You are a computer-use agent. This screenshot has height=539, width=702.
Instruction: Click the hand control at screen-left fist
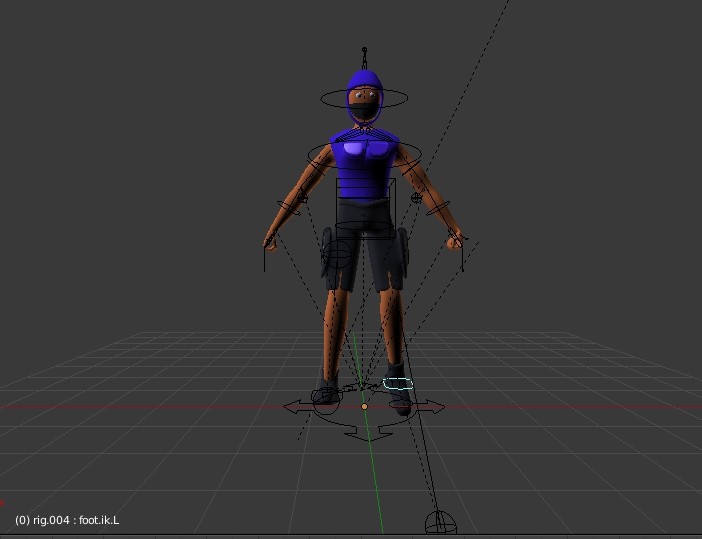270,241
